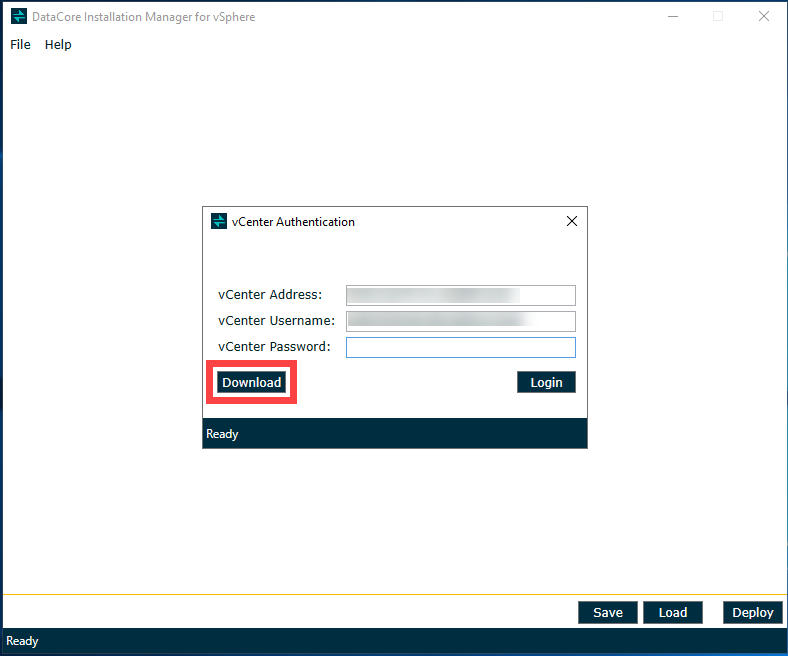Click the 'vCenter Username:' label

[276, 321]
